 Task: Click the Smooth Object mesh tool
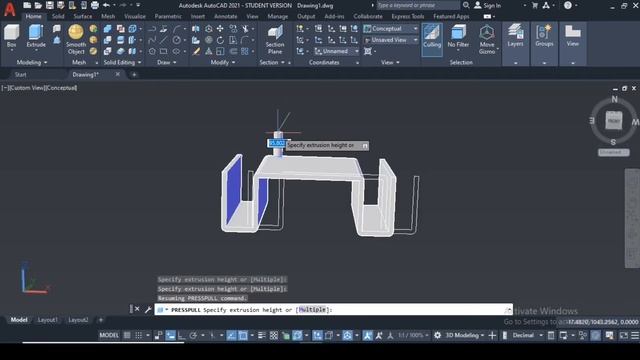click(76, 39)
